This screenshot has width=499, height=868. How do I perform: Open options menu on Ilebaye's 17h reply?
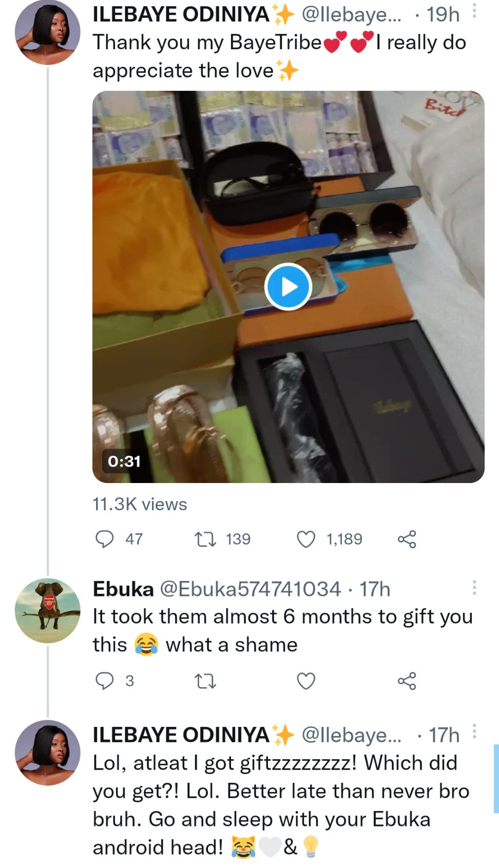(474, 731)
